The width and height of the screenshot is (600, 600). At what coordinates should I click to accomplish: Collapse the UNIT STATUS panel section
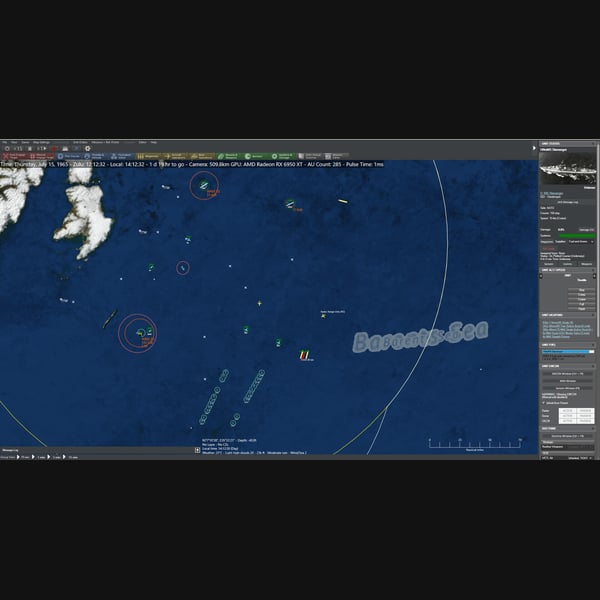pos(593,143)
